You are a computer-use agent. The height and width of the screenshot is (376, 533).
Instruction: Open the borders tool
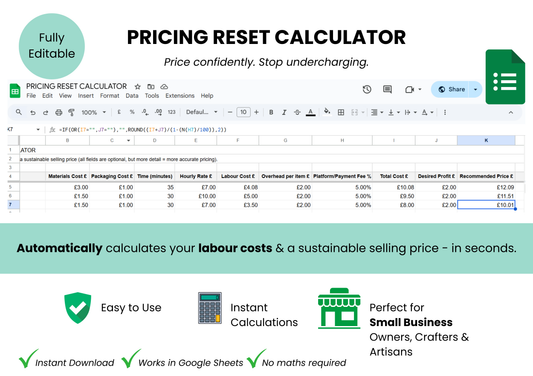tap(341, 113)
